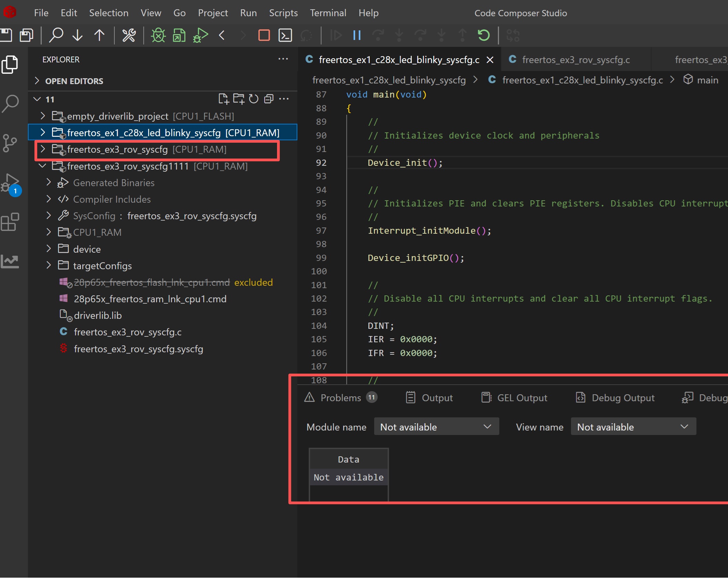Click the Build tools (wrench and screwdriver) icon
This screenshot has height=588, width=728.
(129, 35)
